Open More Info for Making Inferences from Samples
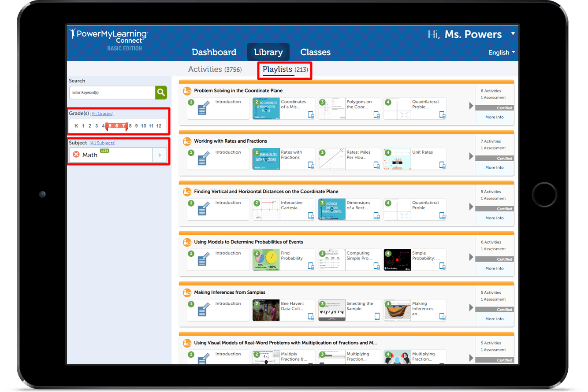588x392 pixels. point(495,319)
